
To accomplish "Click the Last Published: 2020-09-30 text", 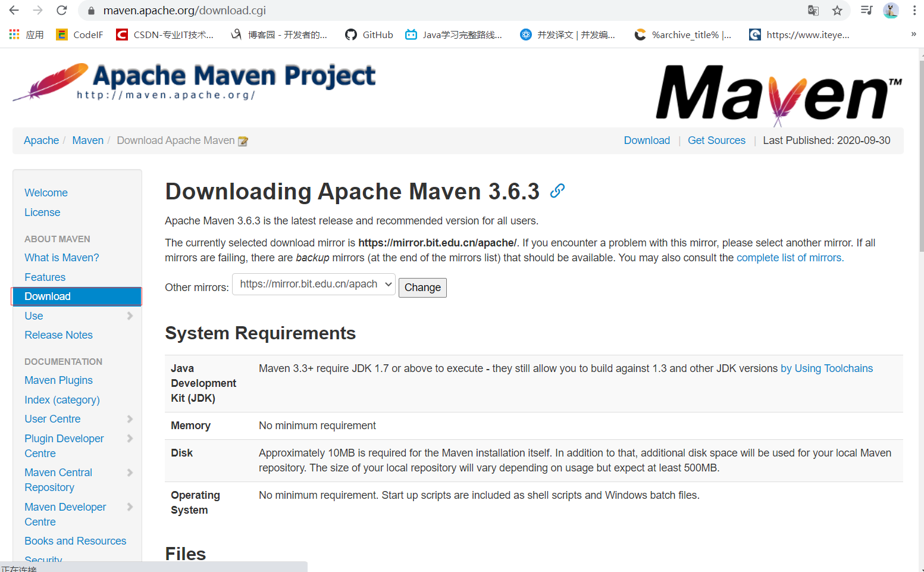I will pyautogui.click(x=826, y=140).
